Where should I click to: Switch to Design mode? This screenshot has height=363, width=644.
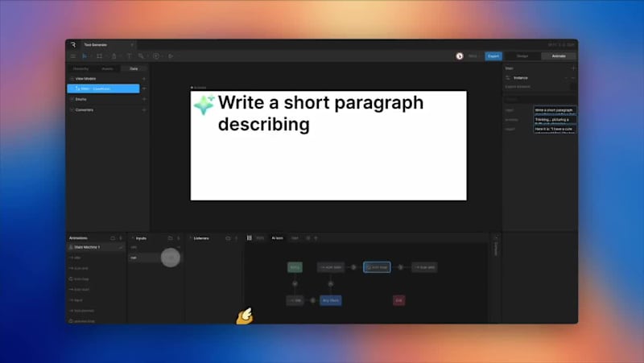point(522,56)
